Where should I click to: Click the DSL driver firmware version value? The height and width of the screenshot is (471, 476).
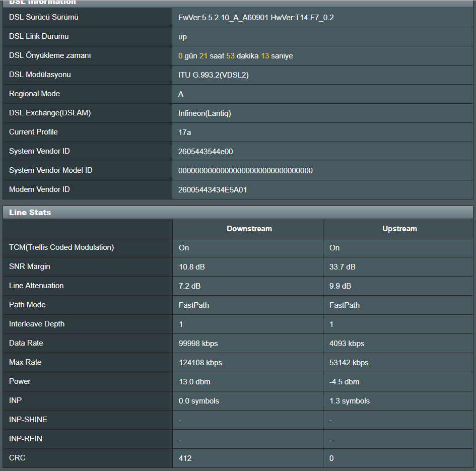pyautogui.click(x=256, y=18)
